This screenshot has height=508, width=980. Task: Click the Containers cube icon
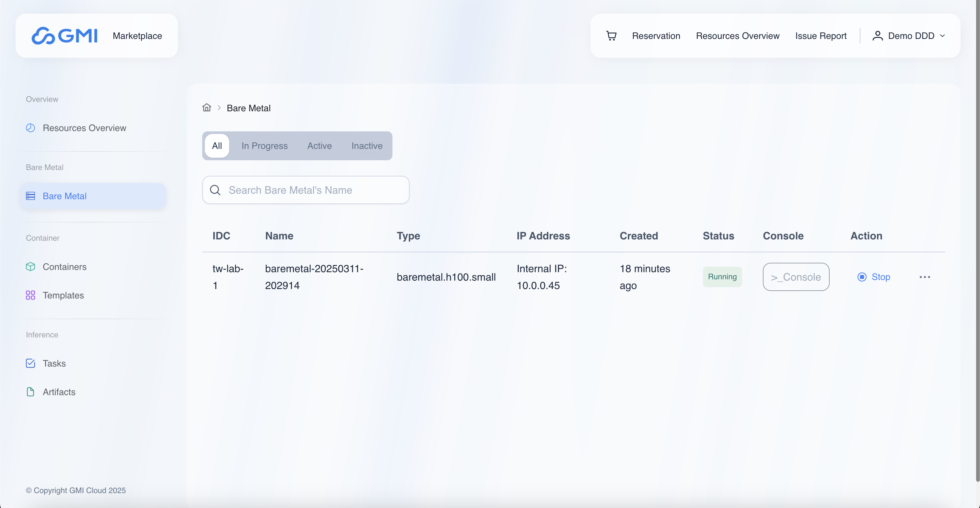click(30, 267)
